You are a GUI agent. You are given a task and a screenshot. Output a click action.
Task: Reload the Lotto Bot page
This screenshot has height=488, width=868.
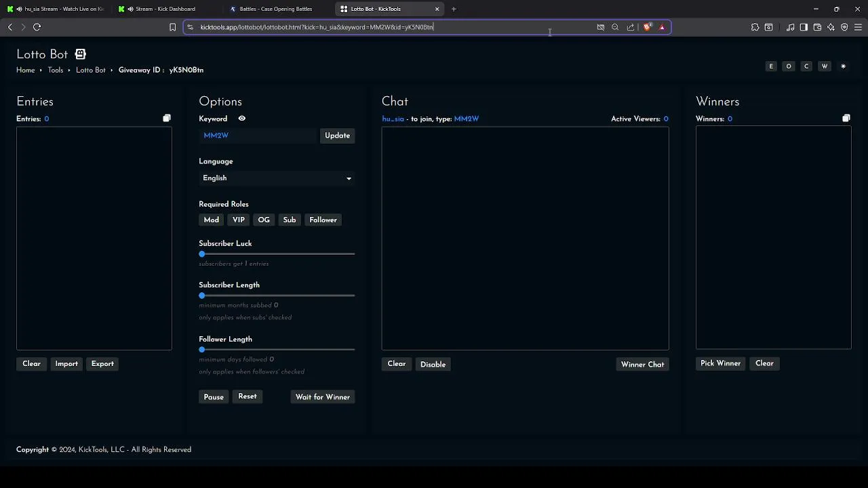(x=37, y=27)
